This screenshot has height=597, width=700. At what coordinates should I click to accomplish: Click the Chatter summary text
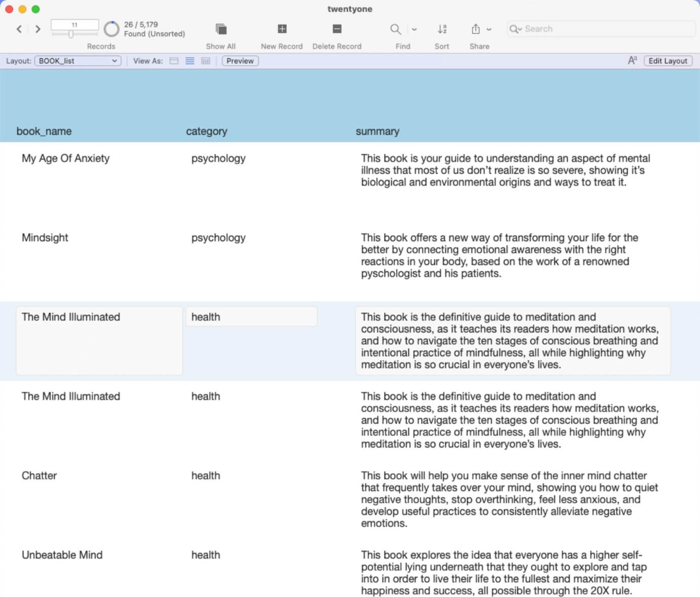[x=510, y=500]
